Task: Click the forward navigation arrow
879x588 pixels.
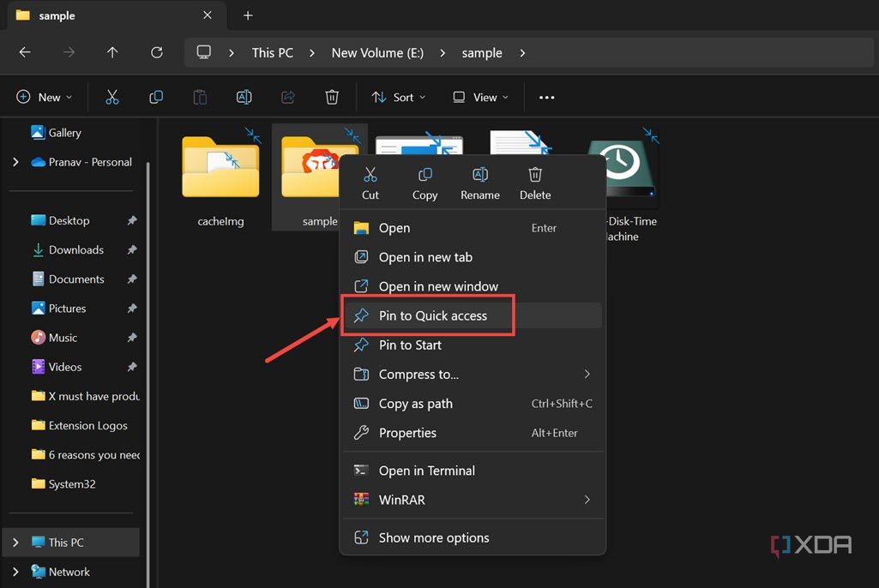Action: click(69, 52)
